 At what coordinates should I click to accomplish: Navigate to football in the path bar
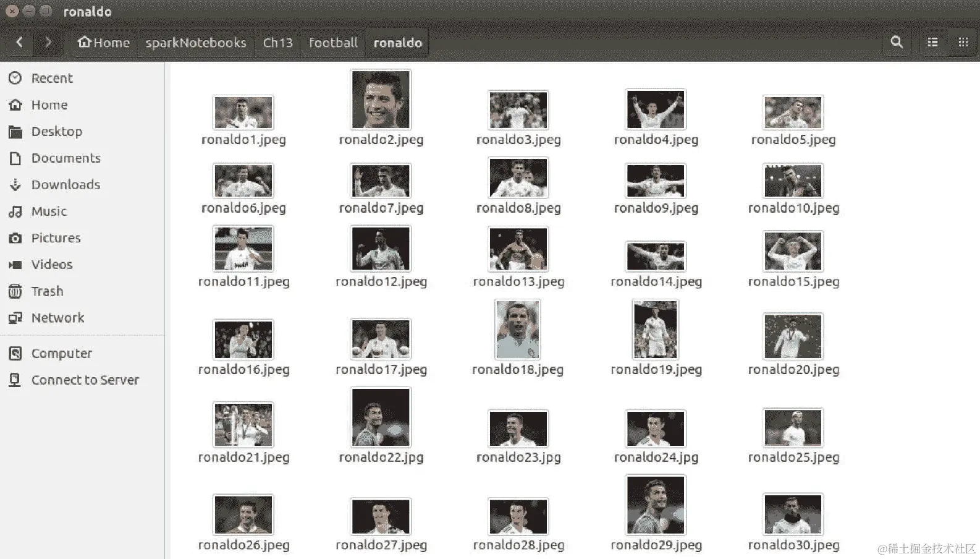coord(333,42)
